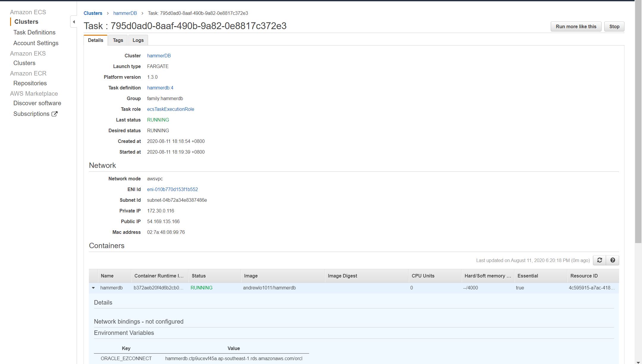Collapse the left navigation sidebar
This screenshot has width=642, height=364.
pyautogui.click(x=74, y=22)
